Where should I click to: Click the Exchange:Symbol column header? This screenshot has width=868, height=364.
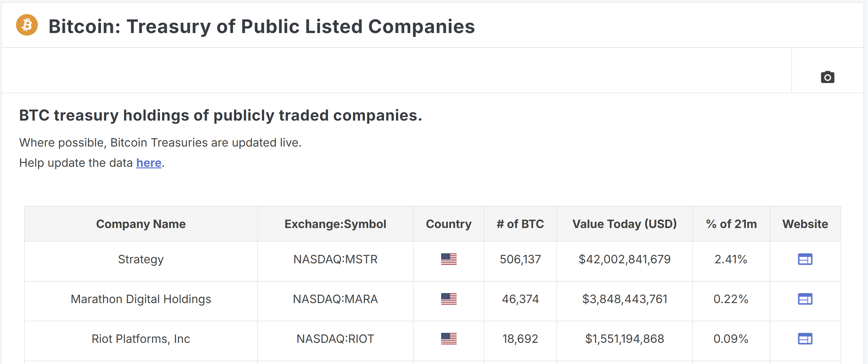coord(336,224)
